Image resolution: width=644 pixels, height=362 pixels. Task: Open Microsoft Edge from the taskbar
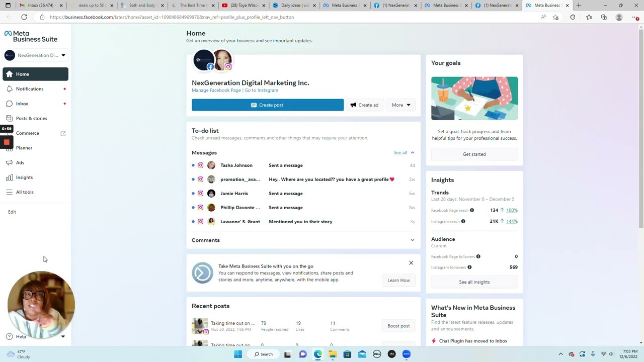coord(318,354)
